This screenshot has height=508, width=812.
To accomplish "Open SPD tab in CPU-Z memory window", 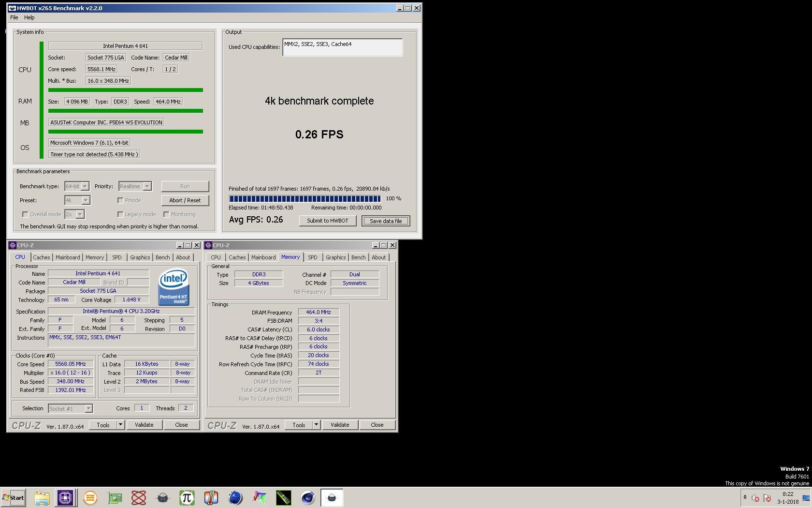I will tap(313, 257).
